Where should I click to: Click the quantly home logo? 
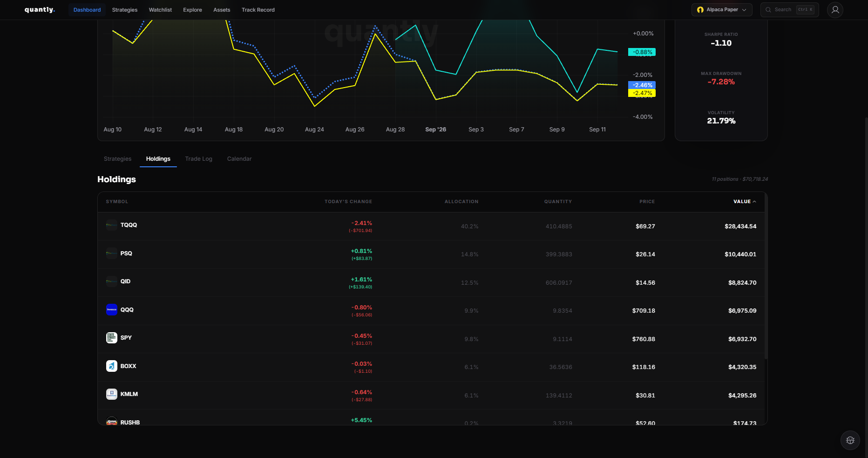pyautogui.click(x=40, y=10)
